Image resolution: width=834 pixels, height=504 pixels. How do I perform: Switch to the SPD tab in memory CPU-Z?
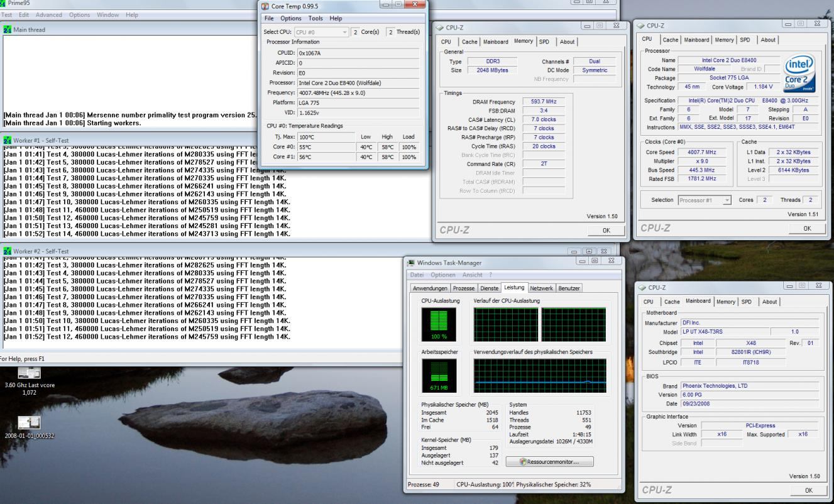coord(544,41)
